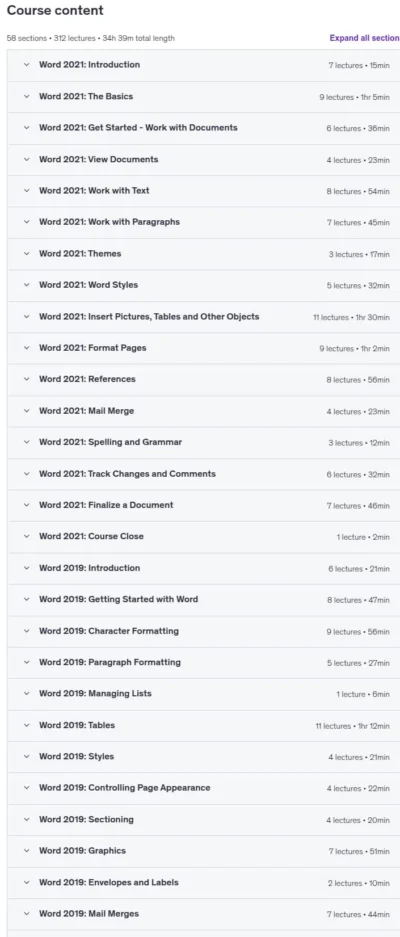Click Word 2019: Envelopes and Labels row
This screenshot has width=400, height=937.
coord(203,882)
